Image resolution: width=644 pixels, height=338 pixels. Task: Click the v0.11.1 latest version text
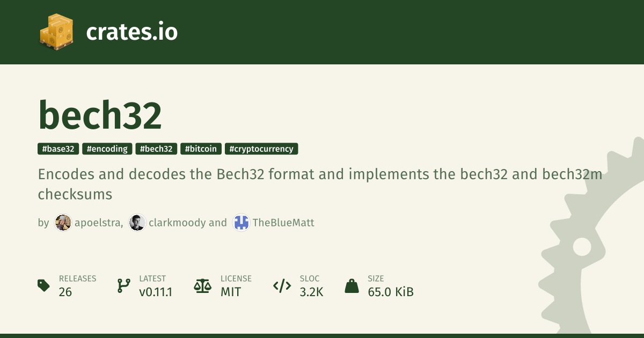pyautogui.click(x=156, y=292)
